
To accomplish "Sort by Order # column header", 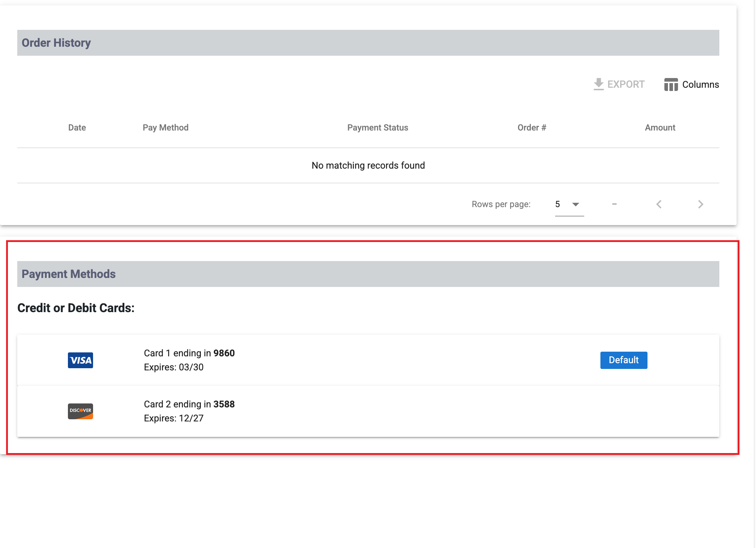I will point(531,128).
